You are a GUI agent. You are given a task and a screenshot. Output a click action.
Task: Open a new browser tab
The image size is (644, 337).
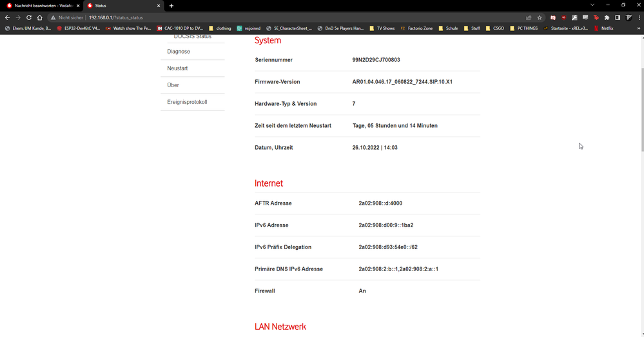click(171, 6)
